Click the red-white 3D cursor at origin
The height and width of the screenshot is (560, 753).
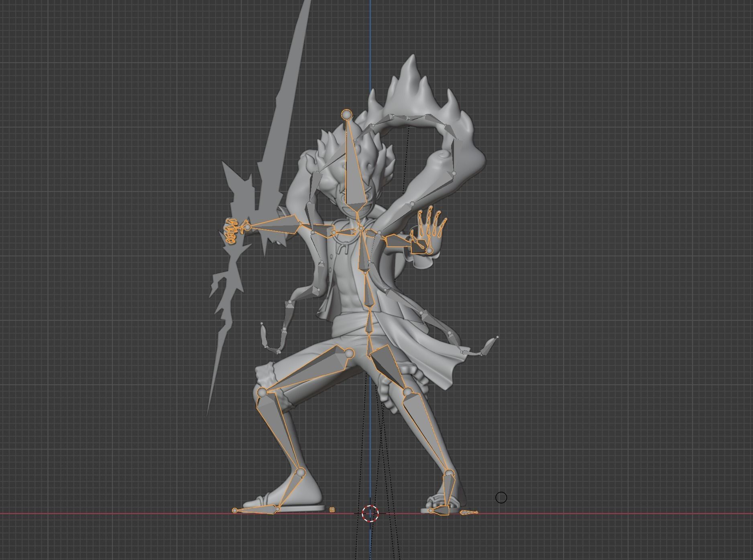[370, 513]
